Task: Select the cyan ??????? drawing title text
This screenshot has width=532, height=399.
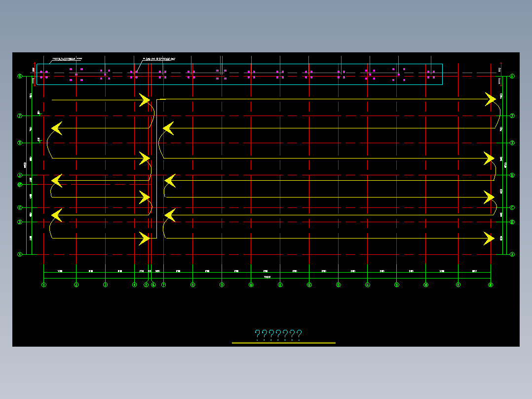Action: point(278,335)
